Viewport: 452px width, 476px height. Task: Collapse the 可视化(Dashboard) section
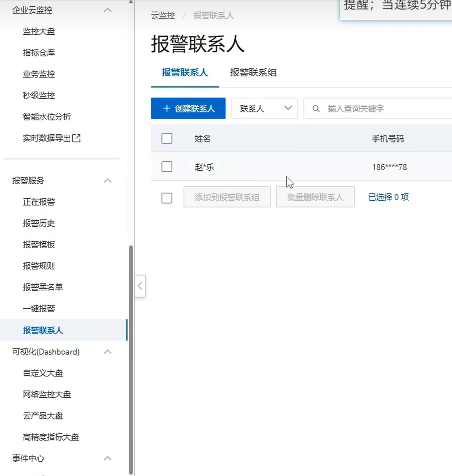107,352
